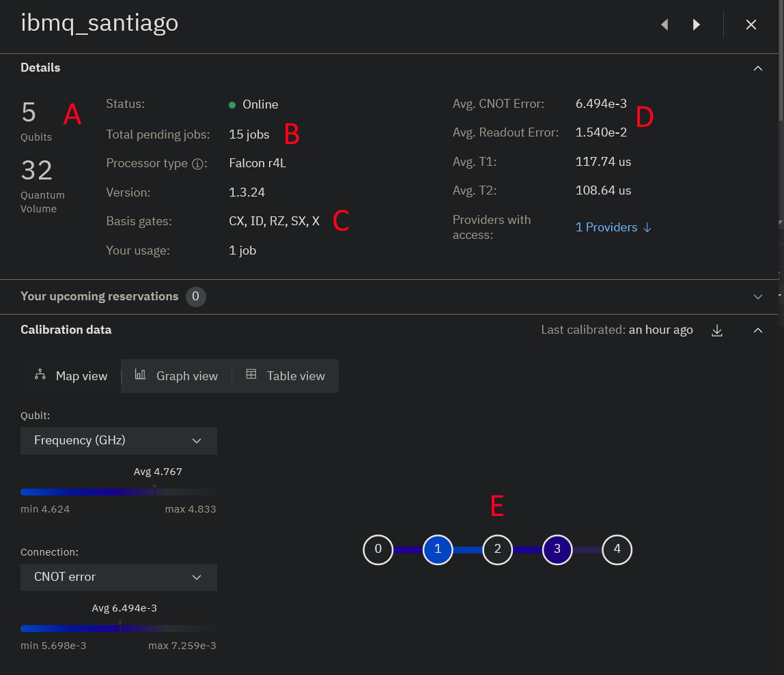Select Avg. T2 value 108.64 us
784x675 pixels.
[603, 190]
